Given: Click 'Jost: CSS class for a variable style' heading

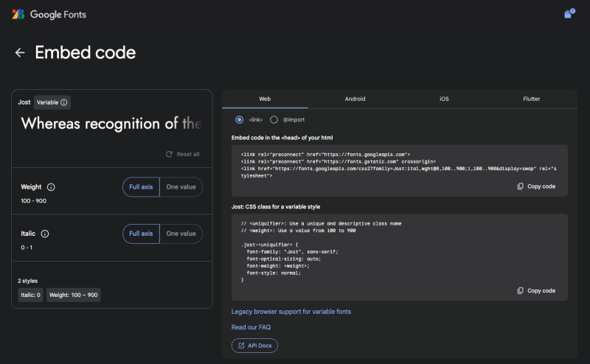Looking at the screenshot, I should tap(275, 207).
